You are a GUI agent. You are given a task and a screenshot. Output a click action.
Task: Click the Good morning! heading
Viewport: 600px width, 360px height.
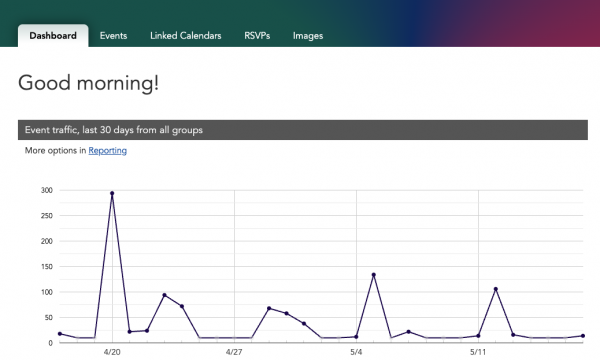(x=88, y=83)
